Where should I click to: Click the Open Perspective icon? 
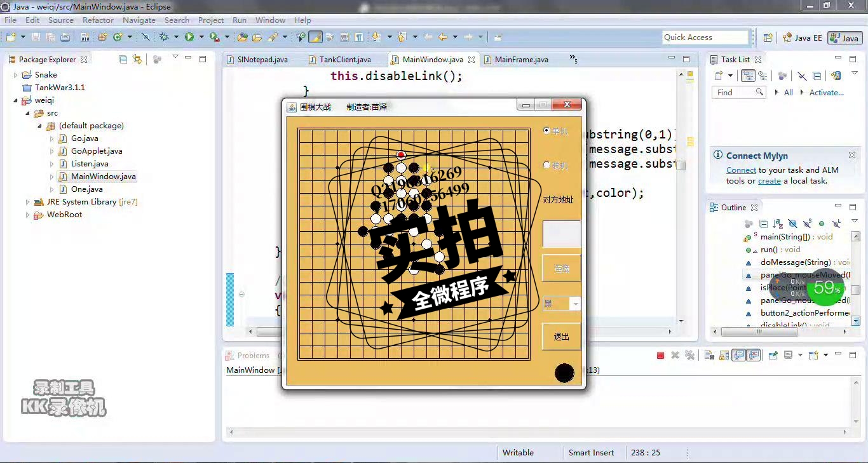coord(768,37)
